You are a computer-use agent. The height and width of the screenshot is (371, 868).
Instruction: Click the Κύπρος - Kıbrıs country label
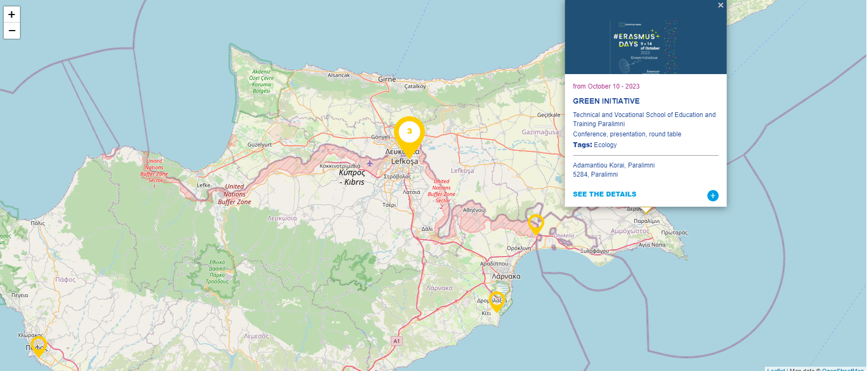click(x=352, y=177)
